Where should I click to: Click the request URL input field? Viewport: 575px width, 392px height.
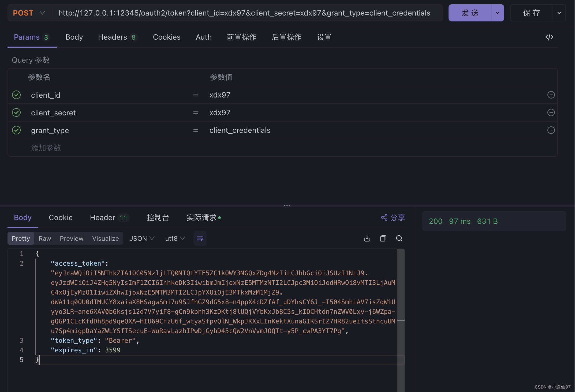tap(244, 13)
